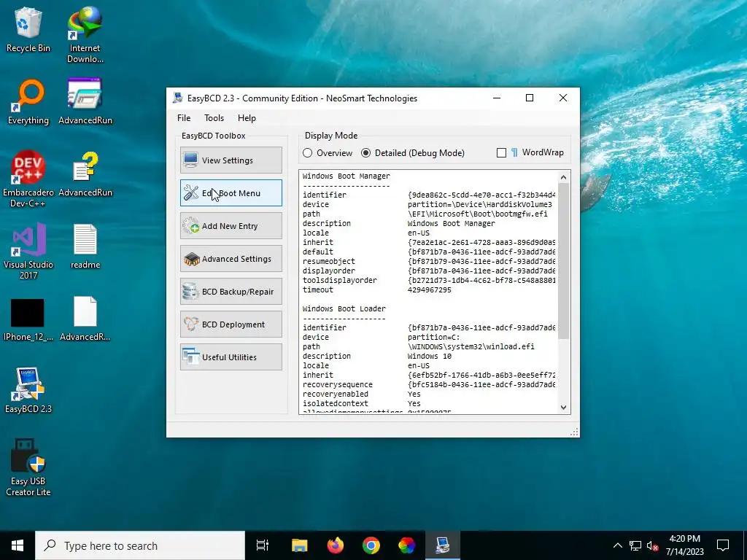Open Add New Entry section
Image resolution: width=747 pixels, height=560 pixels.
pyautogui.click(x=231, y=226)
